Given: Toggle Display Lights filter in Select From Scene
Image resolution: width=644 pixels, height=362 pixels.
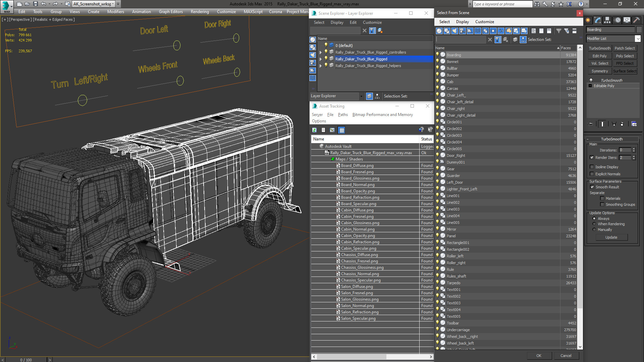Looking at the screenshot, I should [454, 31].
